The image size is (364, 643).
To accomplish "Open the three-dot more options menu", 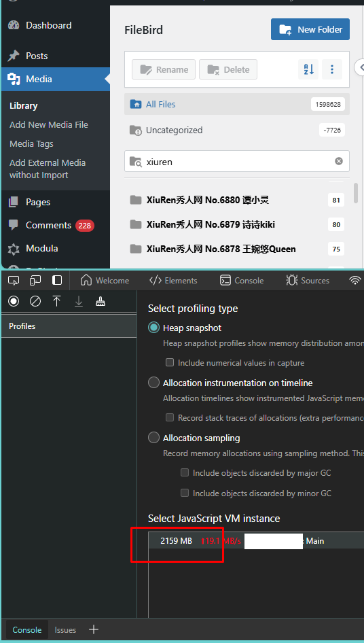I will point(332,70).
